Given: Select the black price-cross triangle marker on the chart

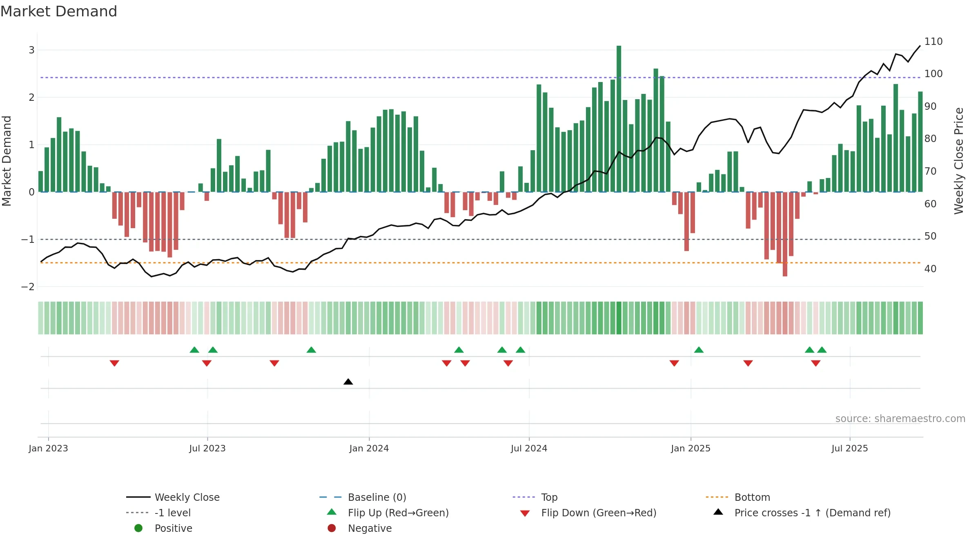Looking at the screenshot, I should (x=348, y=382).
